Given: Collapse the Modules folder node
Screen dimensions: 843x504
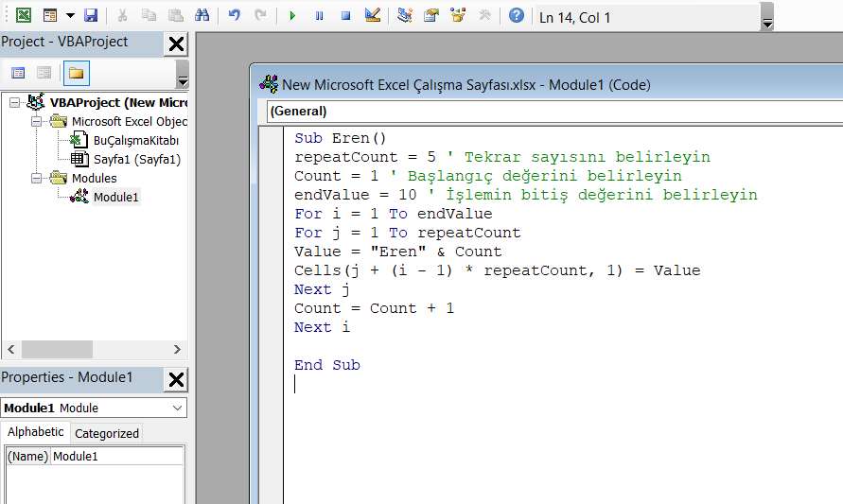Looking at the screenshot, I should point(37,178).
